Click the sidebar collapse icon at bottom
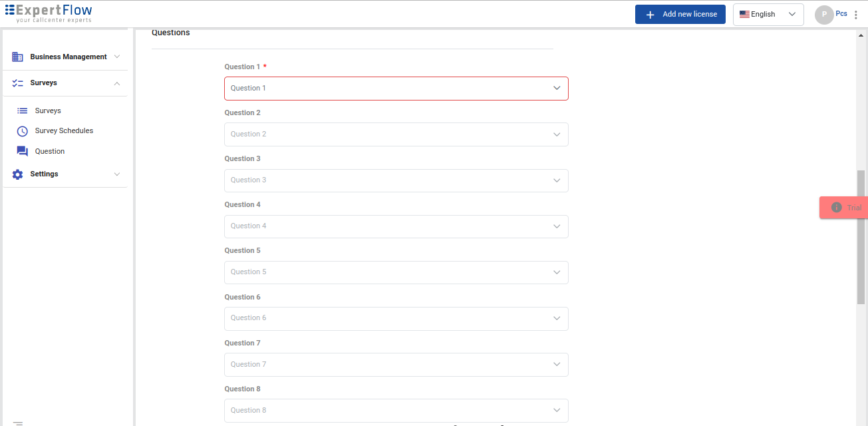Image resolution: width=868 pixels, height=426 pixels. click(x=18, y=423)
